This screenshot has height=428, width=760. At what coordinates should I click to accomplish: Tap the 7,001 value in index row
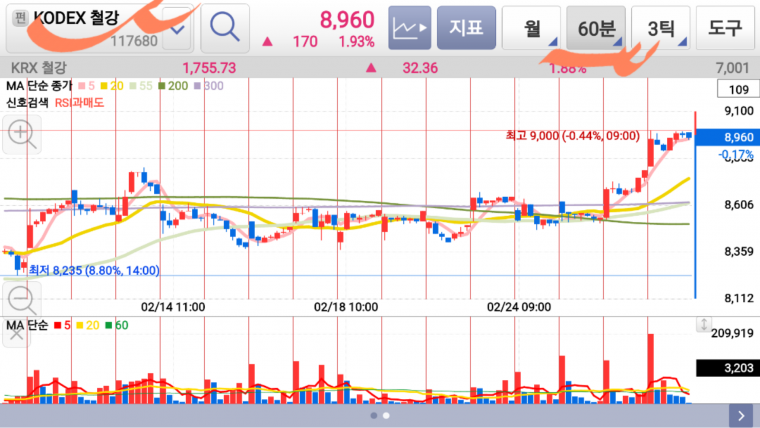(x=732, y=68)
